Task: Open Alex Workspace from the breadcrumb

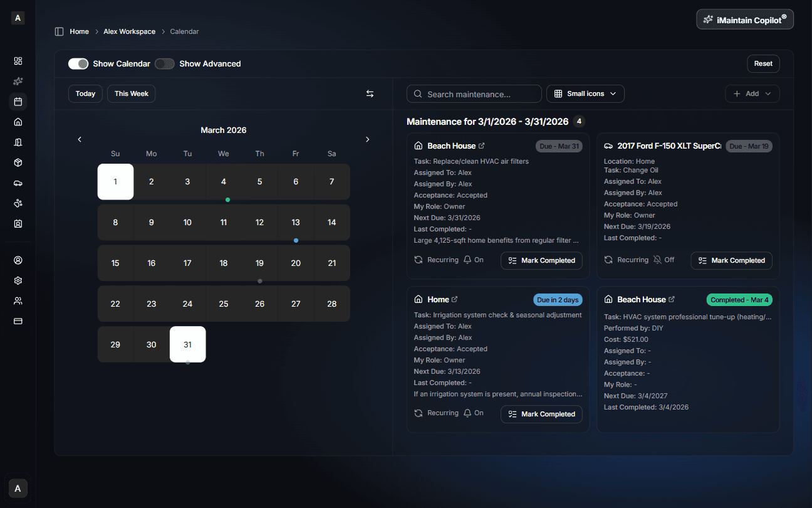Action: click(x=129, y=31)
